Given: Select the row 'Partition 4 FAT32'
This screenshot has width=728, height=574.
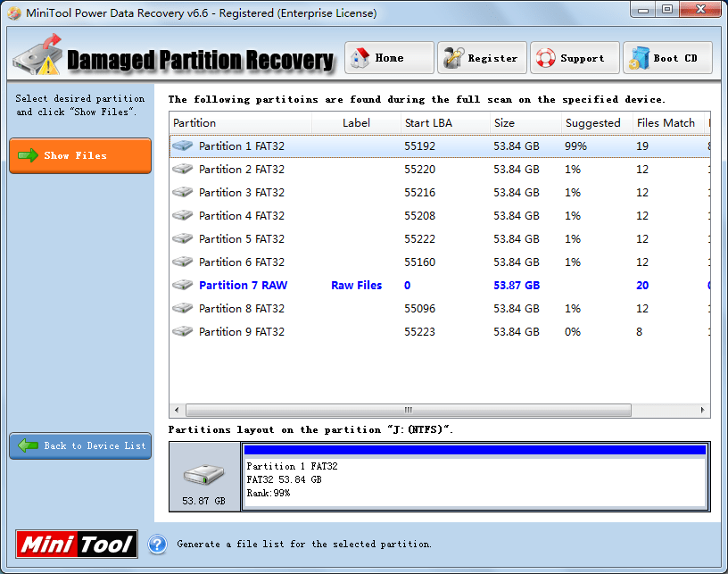Looking at the screenshot, I should pos(440,215).
